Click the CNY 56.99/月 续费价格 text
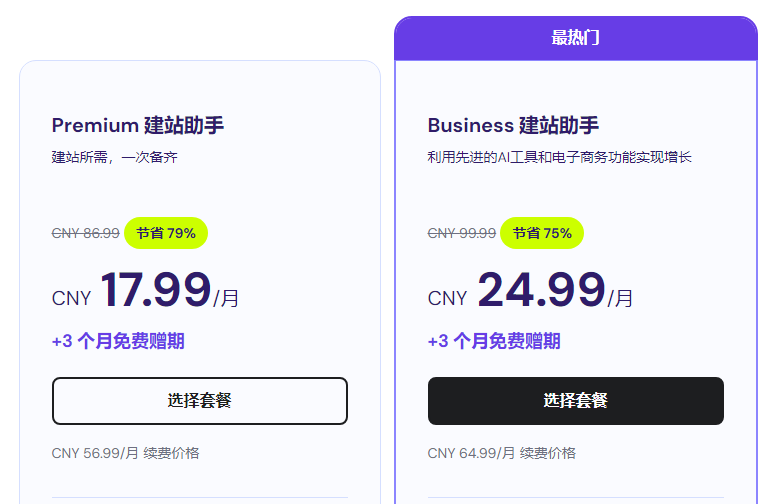 pos(125,453)
